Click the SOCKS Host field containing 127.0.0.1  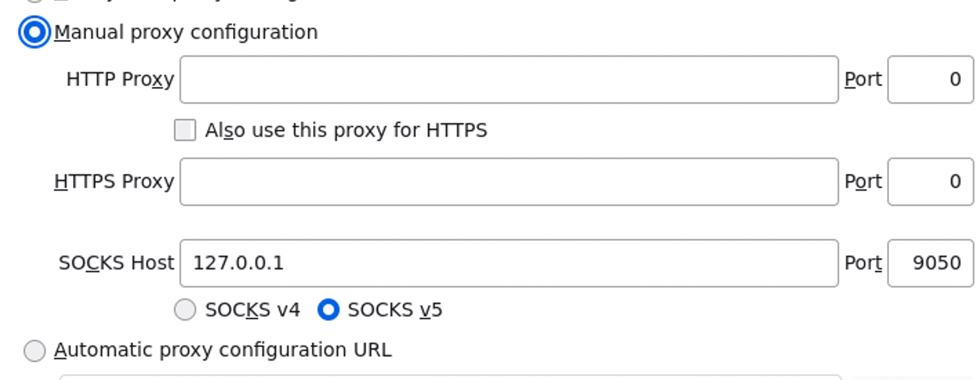[509, 263]
